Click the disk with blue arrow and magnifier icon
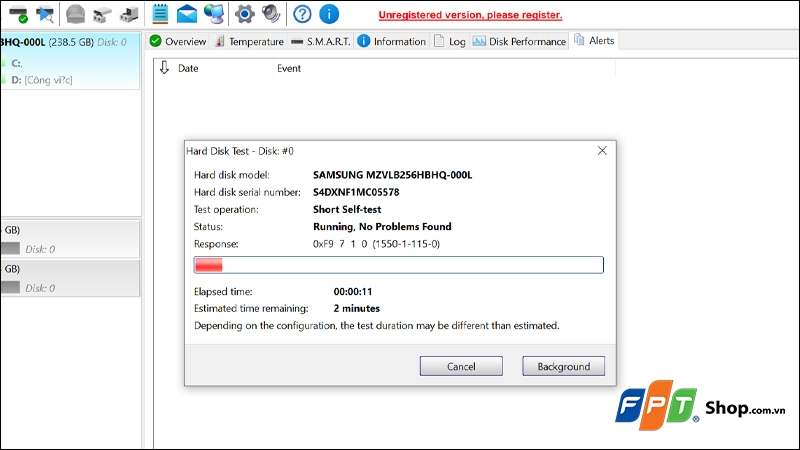Viewport: 800px width, 450px height. (45, 14)
